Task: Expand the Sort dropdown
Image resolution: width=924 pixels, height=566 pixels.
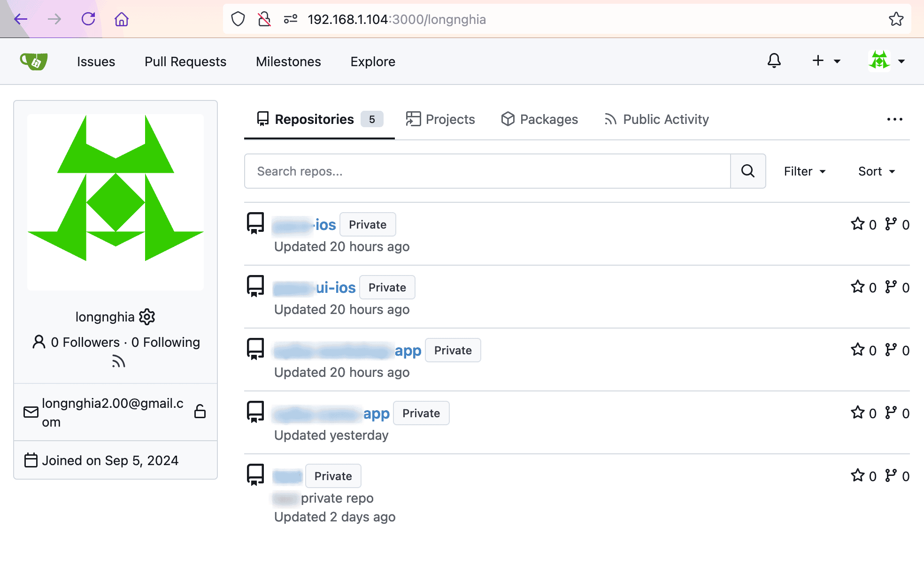Action: (877, 171)
